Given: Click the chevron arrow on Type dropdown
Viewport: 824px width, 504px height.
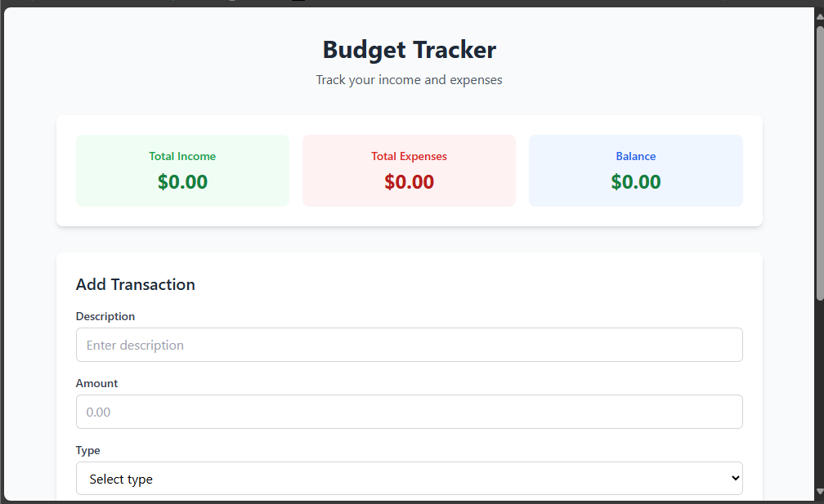Looking at the screenshot, I should [735, 478].
